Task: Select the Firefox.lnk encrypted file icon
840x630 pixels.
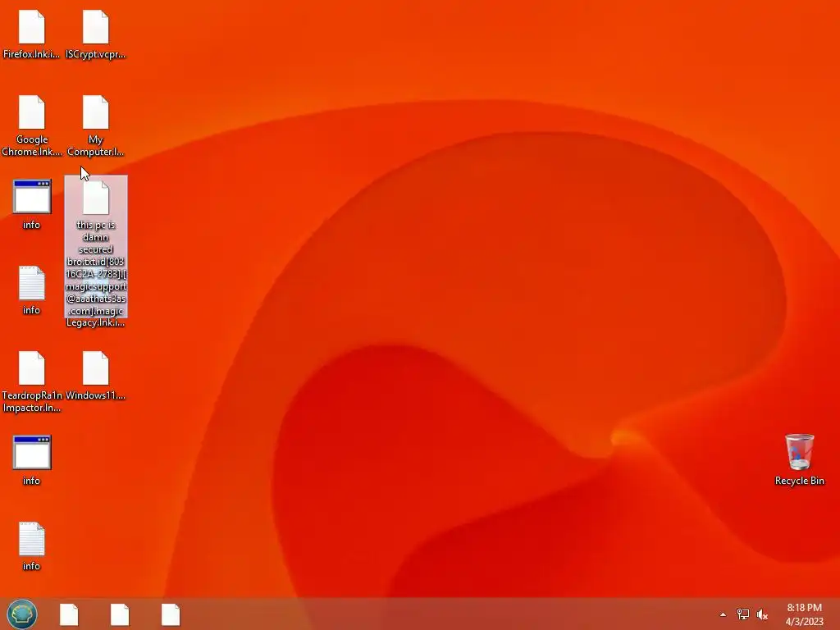Action: (x=32, y=27)
